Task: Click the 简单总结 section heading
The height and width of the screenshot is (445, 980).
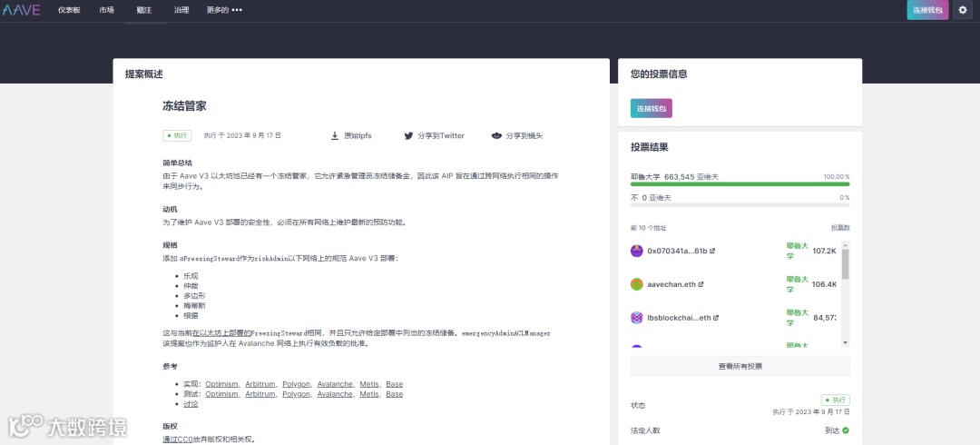Action: point(178,163)
